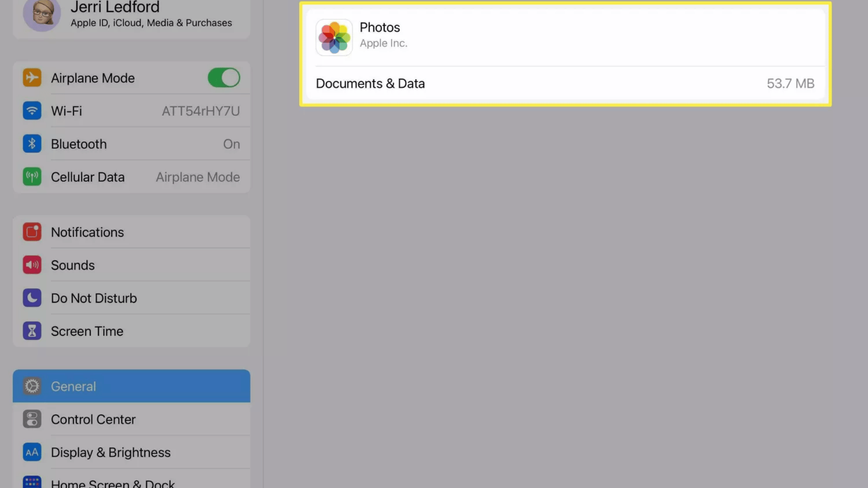The width and height of the screenshot is (868, 488).
Task: Open Control Center settings
Action: (132, 419)
